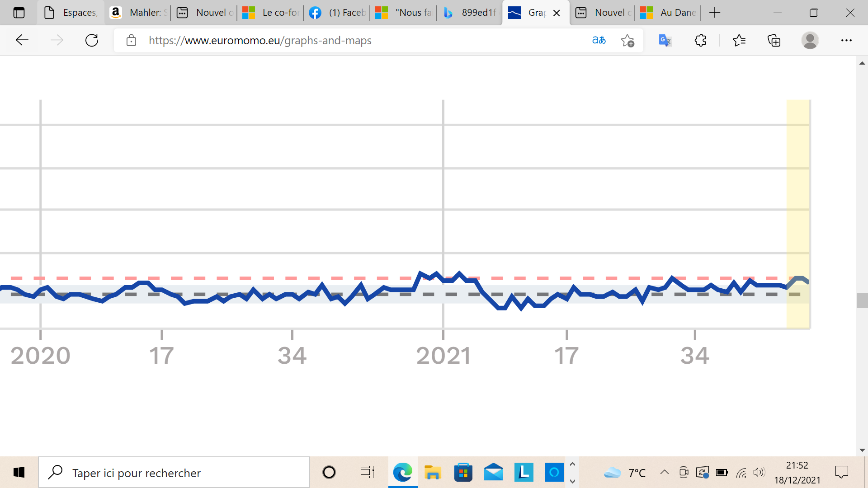Switch to the Facebook tab
The width and height of the screenshot is (868, 488).
[337, 13]
